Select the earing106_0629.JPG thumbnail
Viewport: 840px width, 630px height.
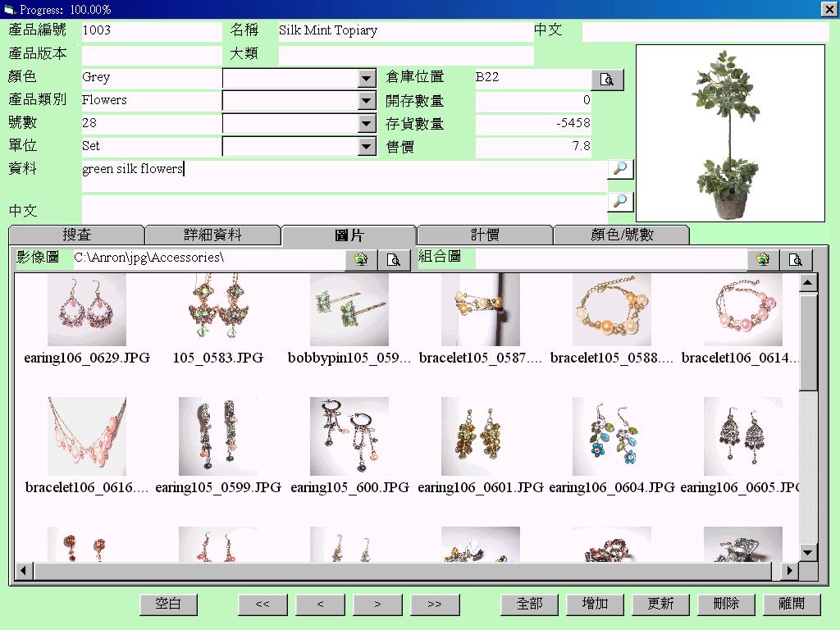[87, 310]
